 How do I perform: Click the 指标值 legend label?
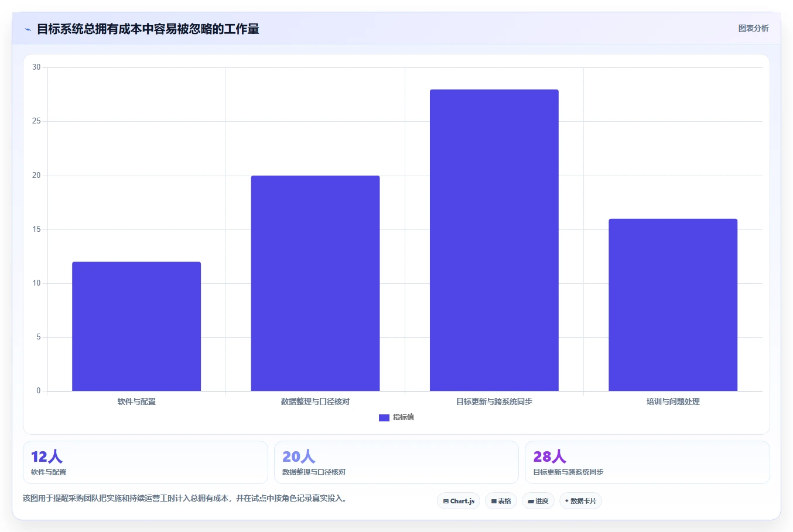[404, 417]
